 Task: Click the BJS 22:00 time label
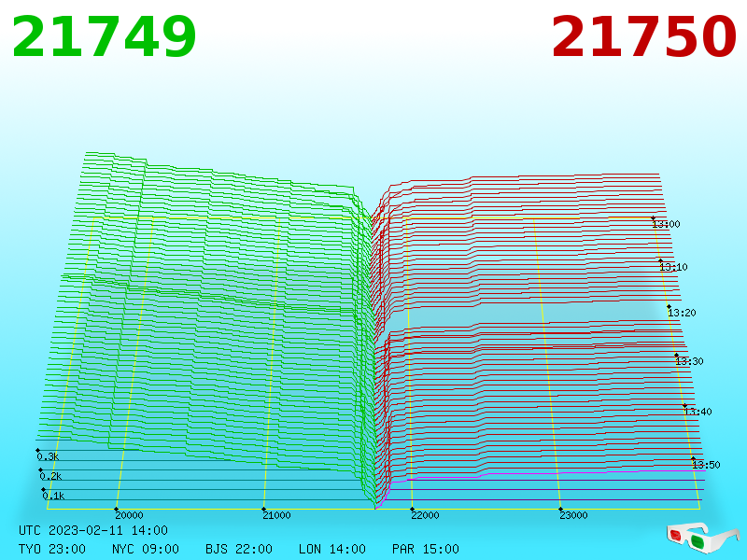(x=239, y=549)
